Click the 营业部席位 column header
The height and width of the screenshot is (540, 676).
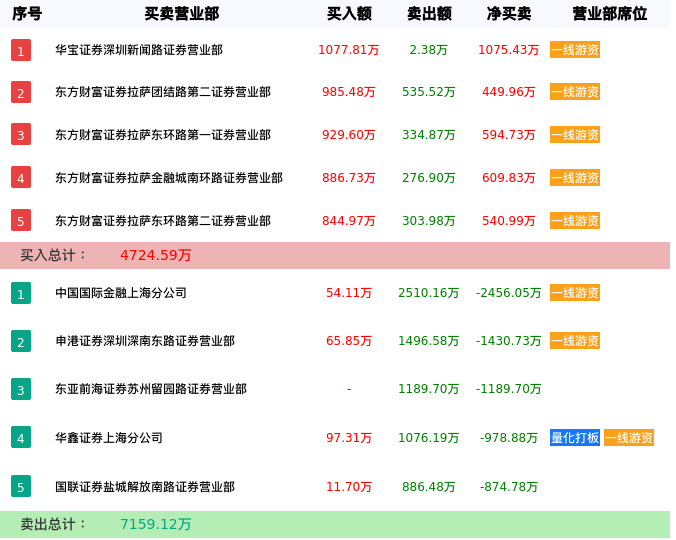pyautogui.click(x=609, y=14)
